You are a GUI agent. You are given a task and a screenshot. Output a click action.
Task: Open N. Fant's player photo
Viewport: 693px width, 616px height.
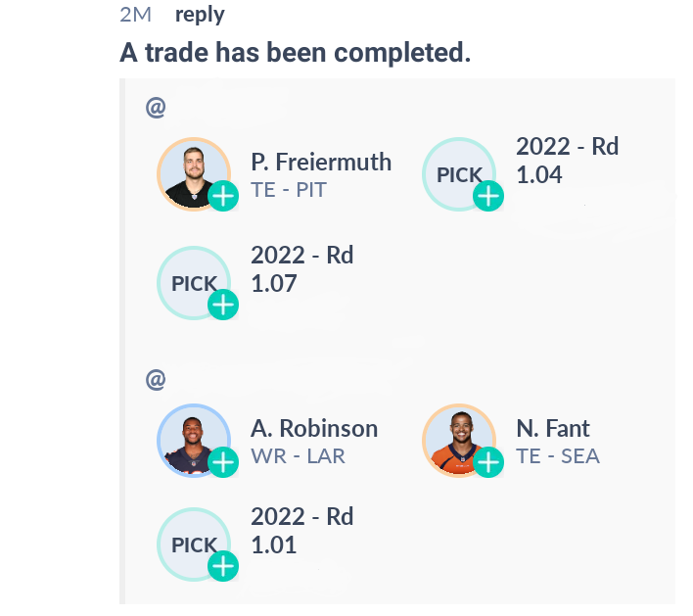459,441
